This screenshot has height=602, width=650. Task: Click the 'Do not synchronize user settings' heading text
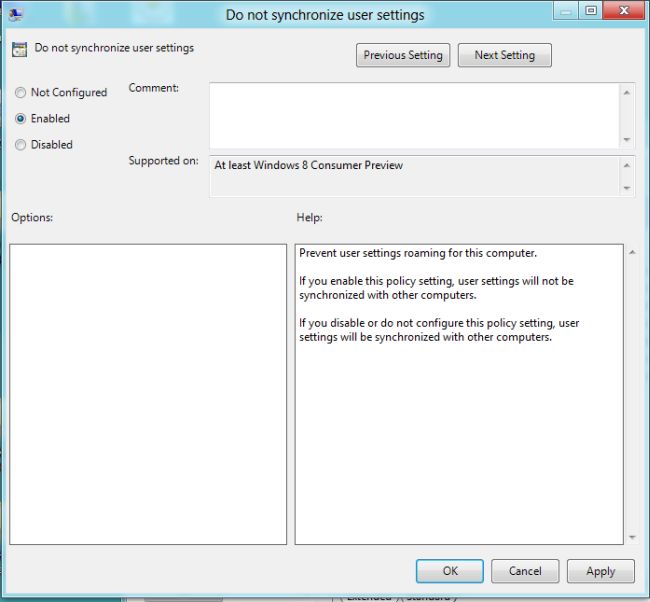coord(114,48)
